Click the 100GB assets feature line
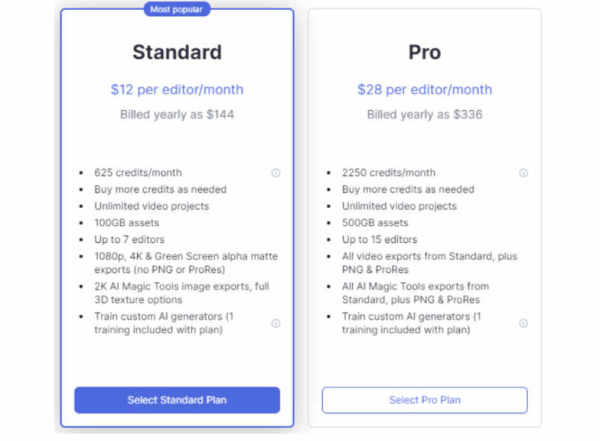This screenshot has width=600, height=441. tap(127, 223)
